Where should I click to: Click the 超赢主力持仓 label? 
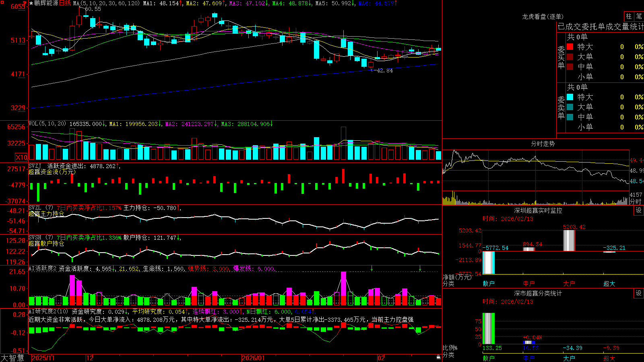[46, 214]
